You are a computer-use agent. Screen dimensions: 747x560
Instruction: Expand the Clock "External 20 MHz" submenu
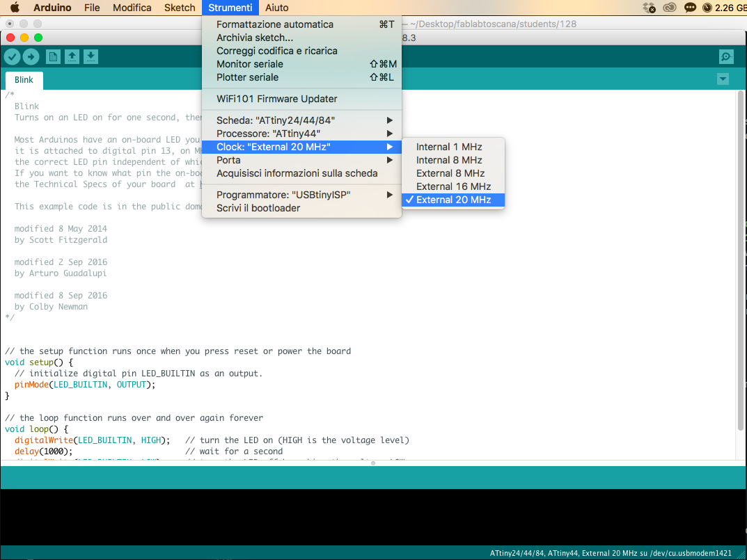coord(301,147)
